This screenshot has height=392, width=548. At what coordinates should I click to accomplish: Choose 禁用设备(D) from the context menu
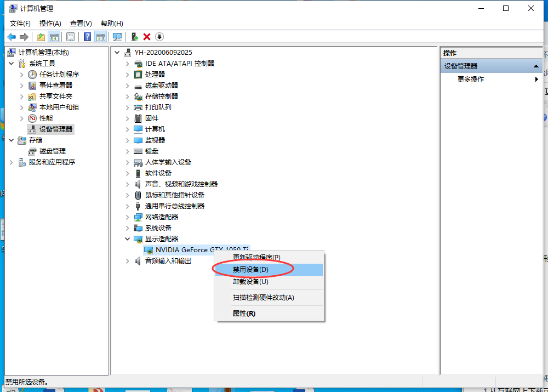(x=250, y=270)
